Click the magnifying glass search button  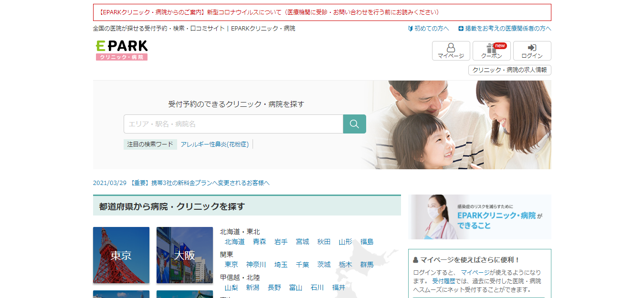click(354, 124)
